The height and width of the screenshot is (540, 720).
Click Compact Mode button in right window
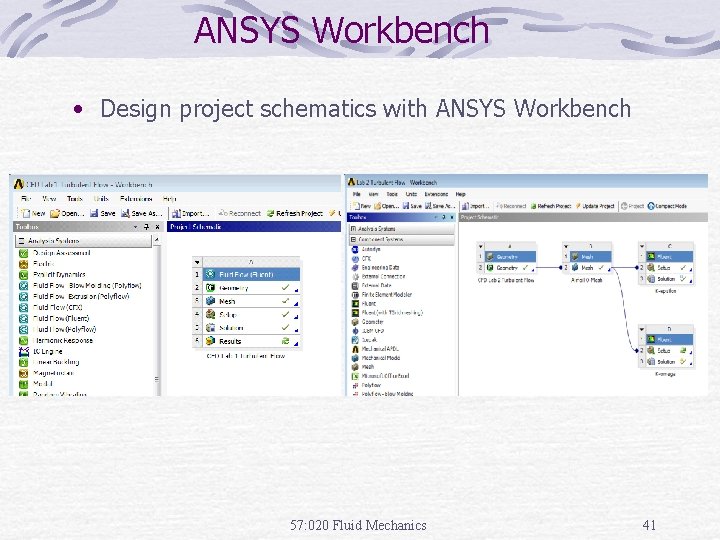(x=667, y=206)
